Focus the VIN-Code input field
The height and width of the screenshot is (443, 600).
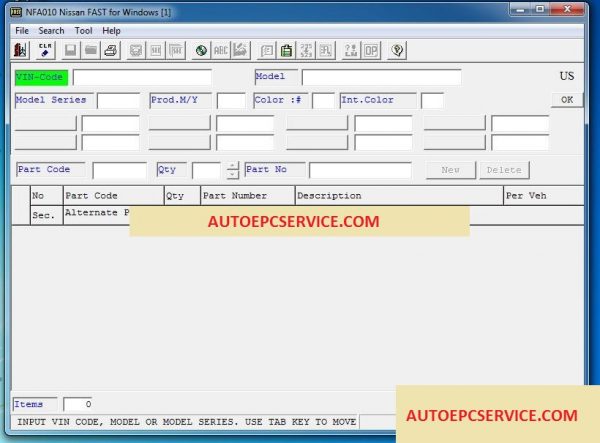click(x=142, y=78)
